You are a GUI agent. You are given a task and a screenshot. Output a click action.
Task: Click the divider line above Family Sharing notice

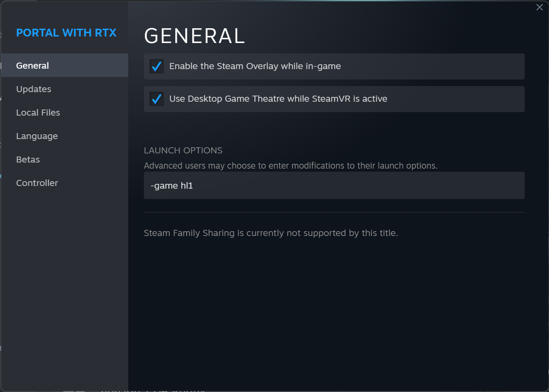[334, 213]
